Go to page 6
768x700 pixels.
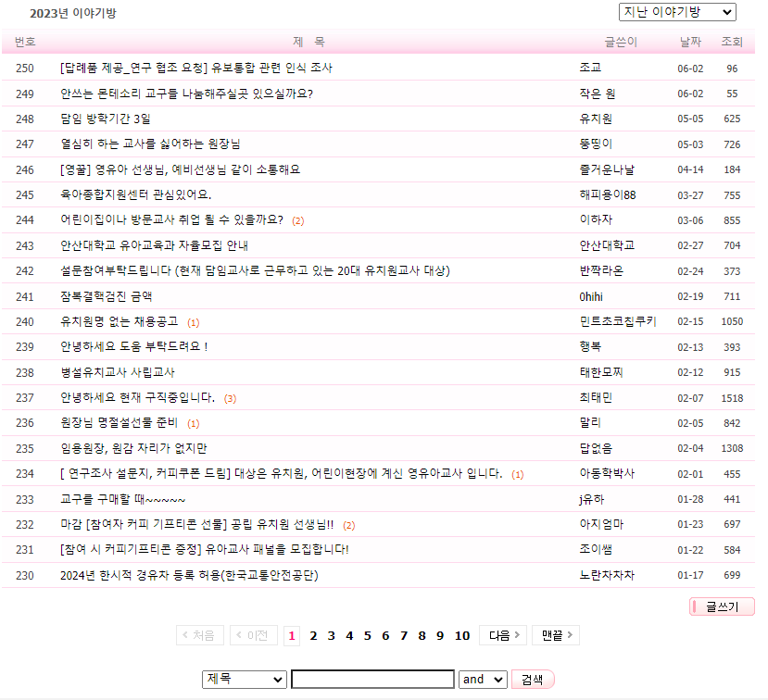386,636
